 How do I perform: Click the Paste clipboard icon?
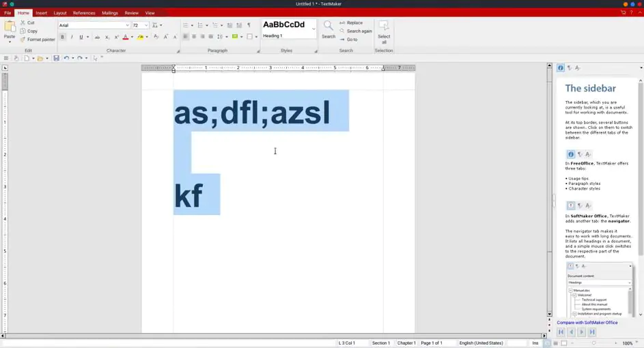[x=10, y=27]
